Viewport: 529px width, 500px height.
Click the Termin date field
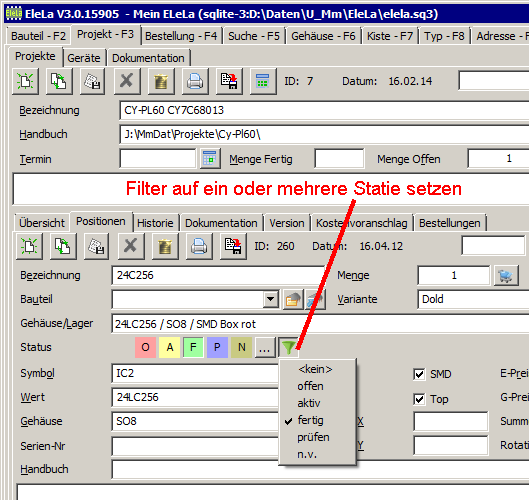(x=158, y=158)
